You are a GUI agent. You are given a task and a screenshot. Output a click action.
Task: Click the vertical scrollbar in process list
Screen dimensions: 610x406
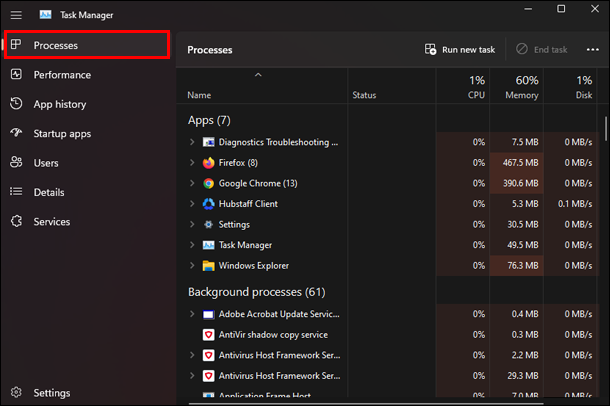tap(605, 130)
